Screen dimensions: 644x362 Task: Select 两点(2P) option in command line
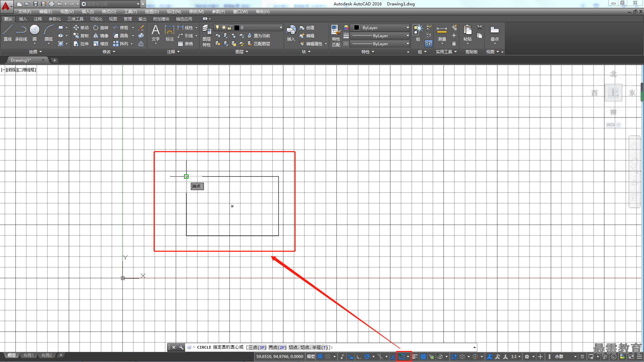(x=277, y=348)
